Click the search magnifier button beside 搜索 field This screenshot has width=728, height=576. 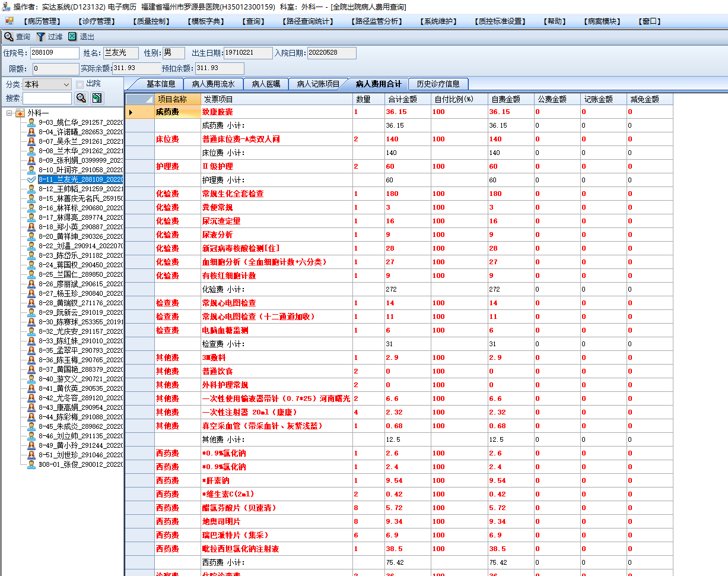coord(81,98)
